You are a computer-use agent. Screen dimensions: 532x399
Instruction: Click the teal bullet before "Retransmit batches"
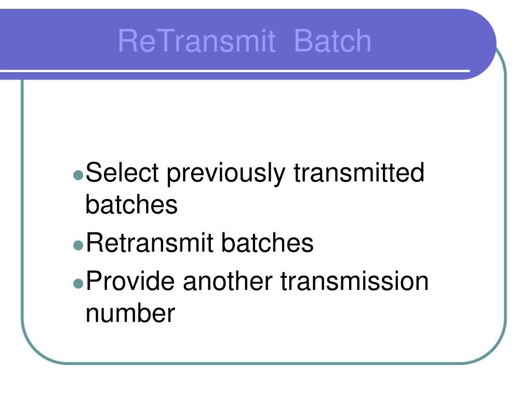pyautogui.click(x=78, y=245)
